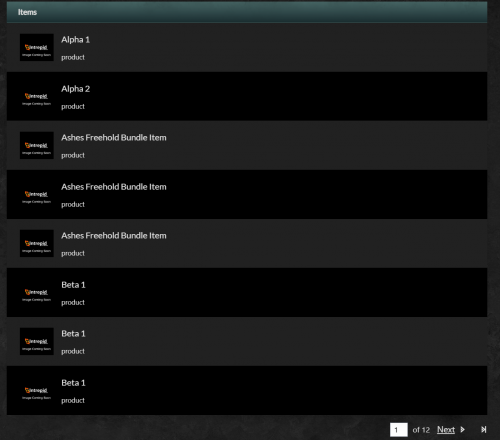Open the Alpha 1 product thumbnail
This screenshot has height=440, width=500.
(x=37, y=47)
